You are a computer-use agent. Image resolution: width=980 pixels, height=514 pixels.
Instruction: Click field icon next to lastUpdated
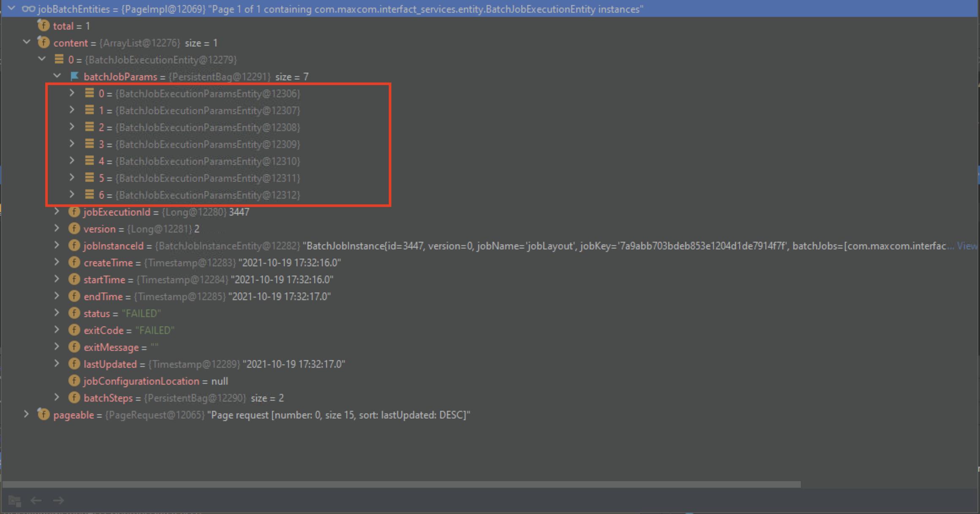click(74, 364)
